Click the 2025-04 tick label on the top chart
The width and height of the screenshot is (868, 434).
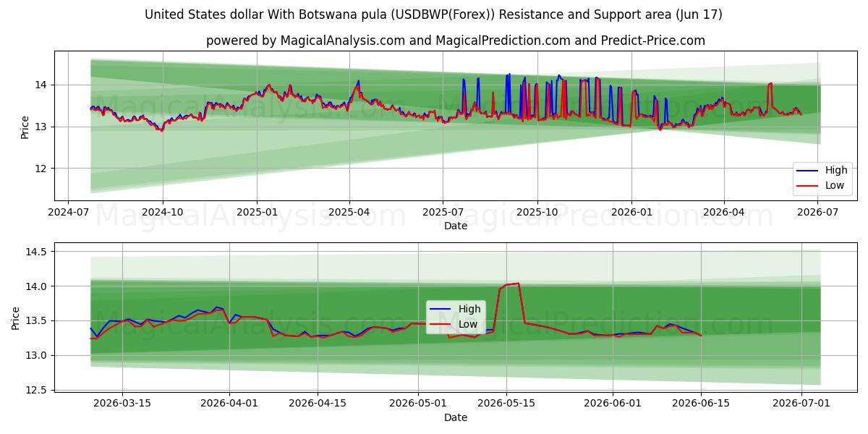349,213
